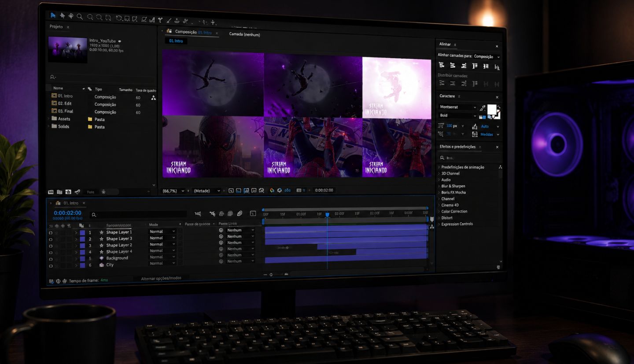The width and height of the screenshot is (634, 364).
Task: Select the Caractere panel tab
Action: click(447, 96)
